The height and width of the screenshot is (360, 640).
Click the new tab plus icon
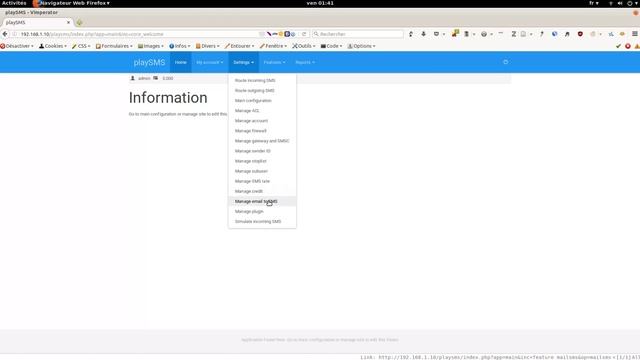click(79, 22)
